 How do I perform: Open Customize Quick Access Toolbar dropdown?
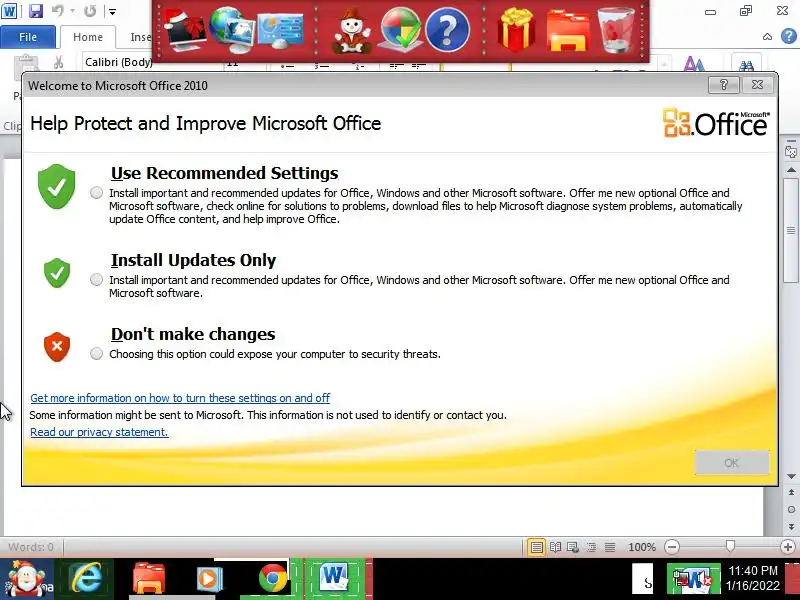point(112,11)
